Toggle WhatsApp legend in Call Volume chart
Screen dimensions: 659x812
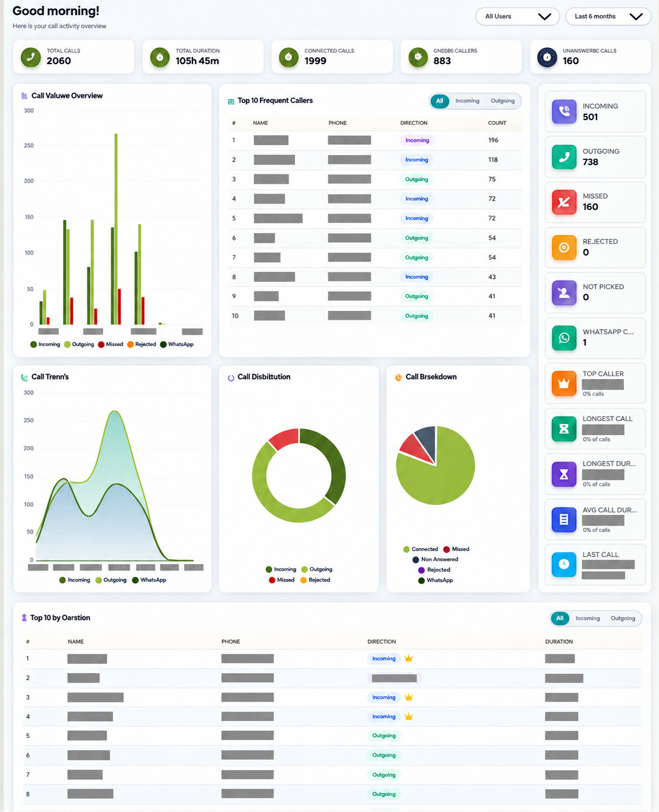point(177,344)
